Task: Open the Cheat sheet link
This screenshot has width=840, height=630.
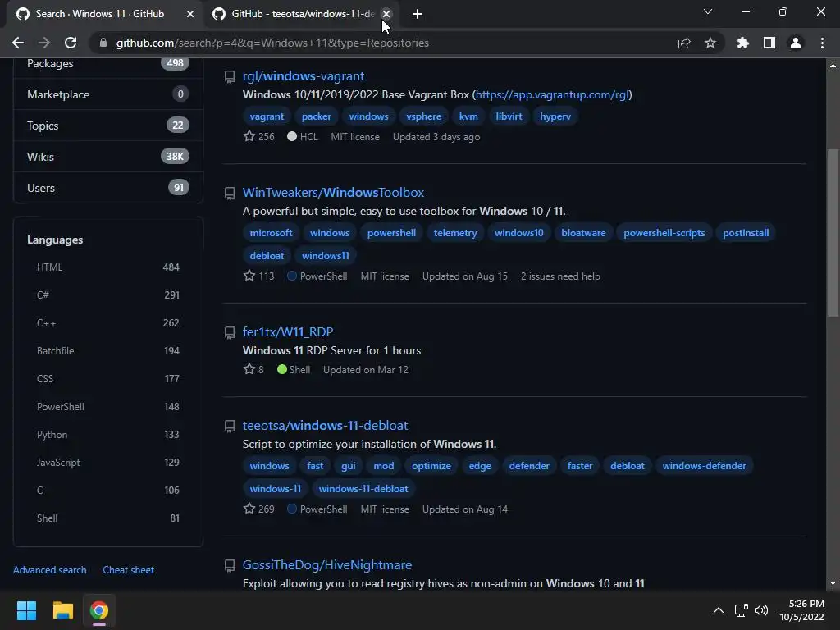Action: pos(129,570)
